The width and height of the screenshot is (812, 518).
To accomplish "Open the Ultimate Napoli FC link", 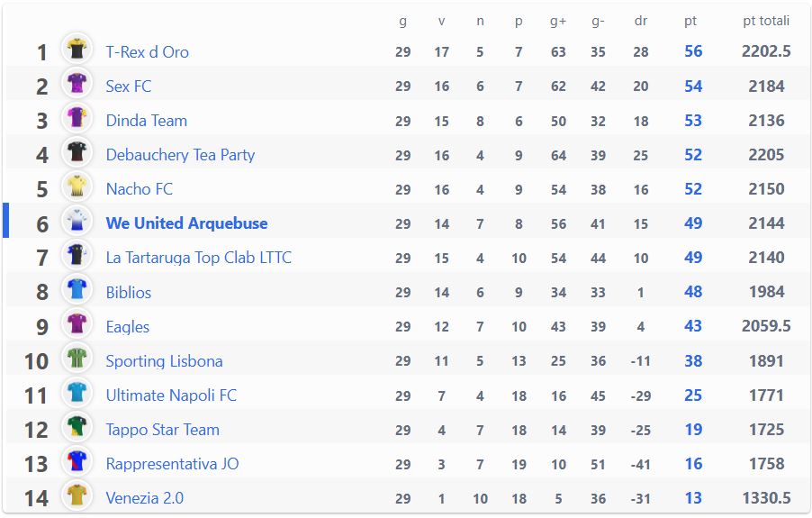I will pos(171,395).
